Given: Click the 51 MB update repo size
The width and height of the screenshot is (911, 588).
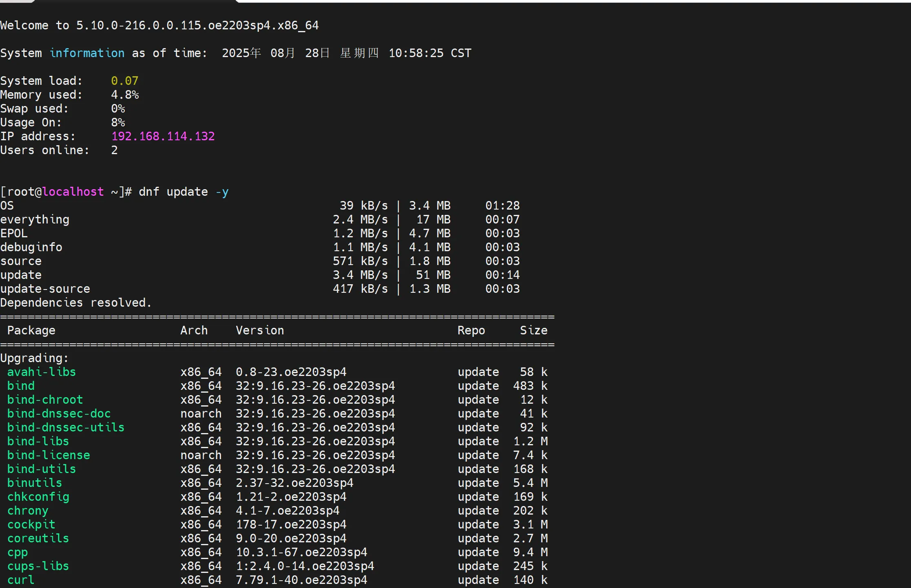Looking at the screenshot, I should [433, 275].
